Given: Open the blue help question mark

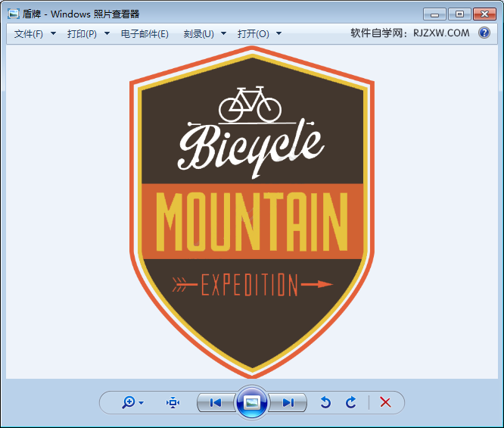Looking at the screenshot, I should (484, 33).
